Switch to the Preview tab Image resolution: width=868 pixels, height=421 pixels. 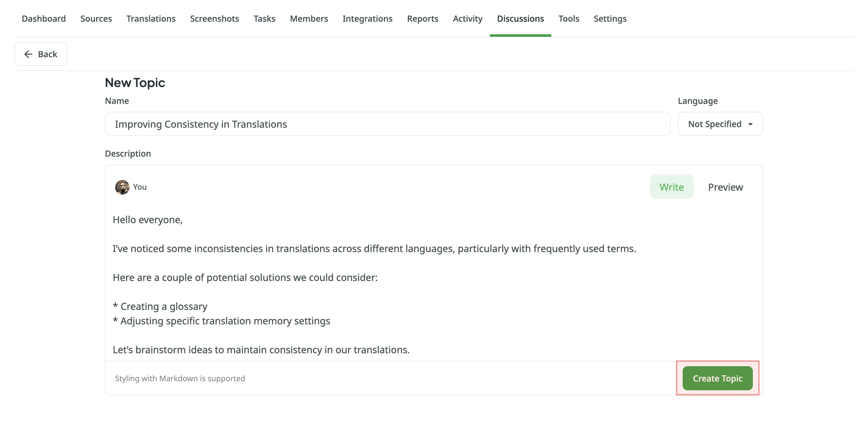(x=725, y=187)
